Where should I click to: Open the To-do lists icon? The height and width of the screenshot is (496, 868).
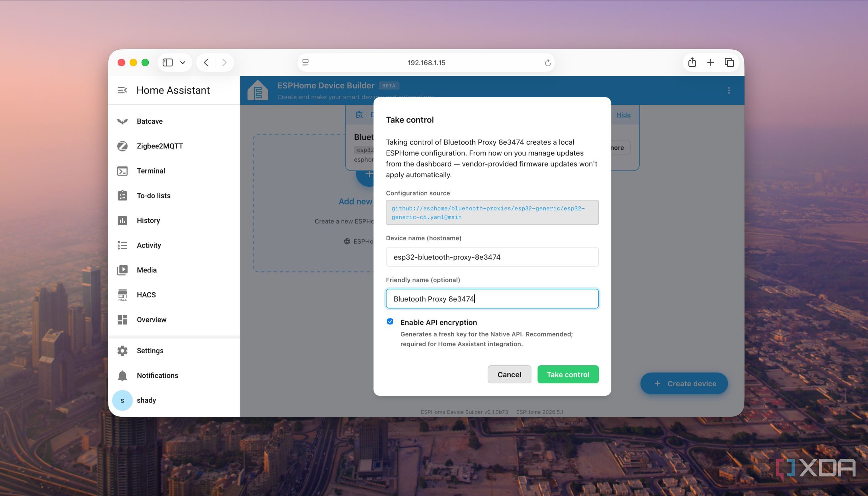coord(122,196)
